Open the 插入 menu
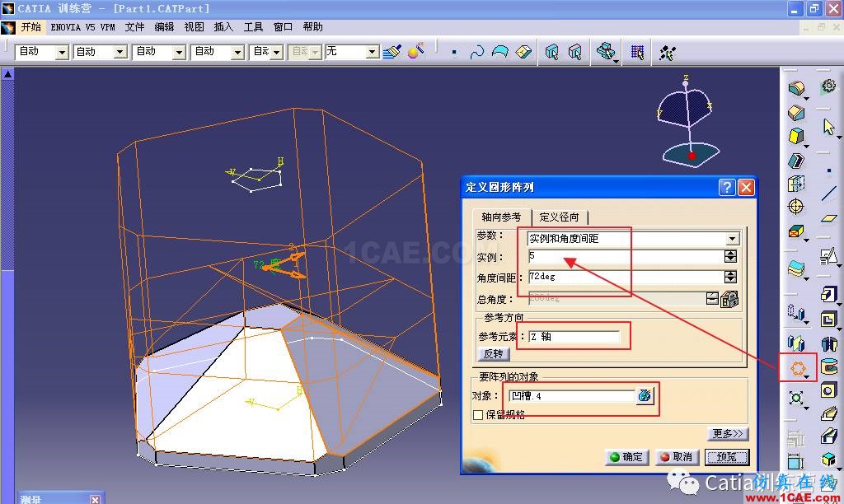The height and width of the screenshot is (504, 844). point(223,27)
